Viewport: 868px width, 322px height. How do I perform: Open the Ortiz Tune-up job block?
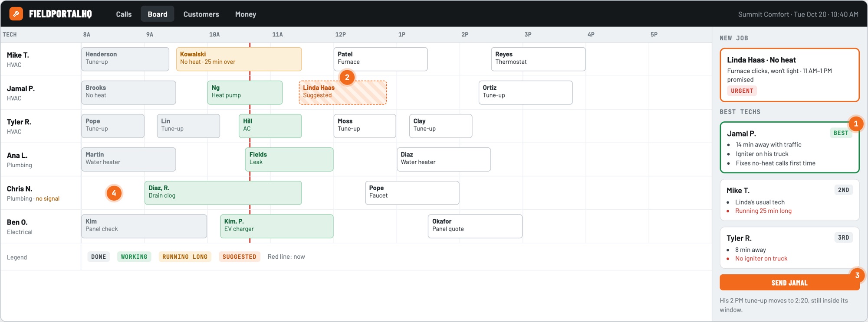[x=525, y=92]
